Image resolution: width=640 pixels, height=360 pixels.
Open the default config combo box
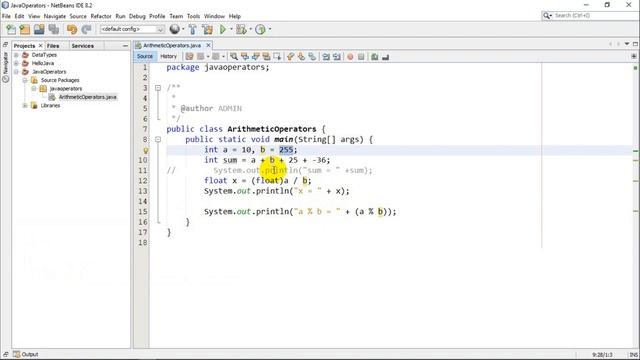132,29
